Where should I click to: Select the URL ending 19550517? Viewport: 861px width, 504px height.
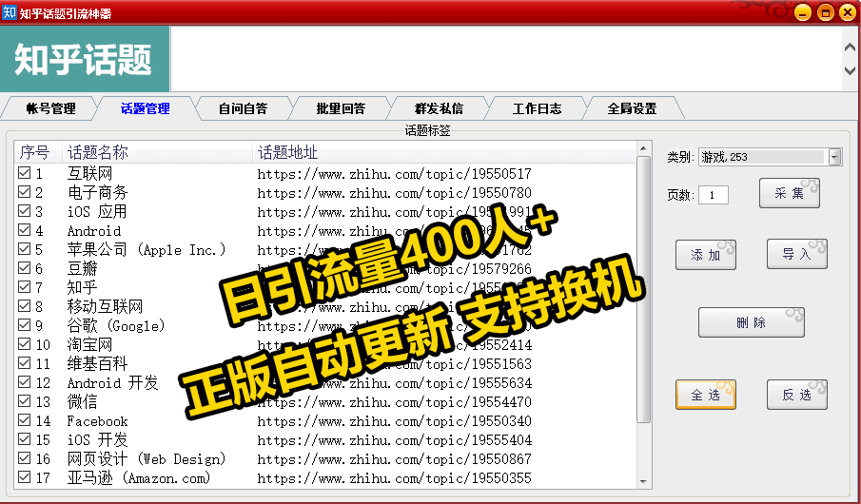tap(394, 174)
